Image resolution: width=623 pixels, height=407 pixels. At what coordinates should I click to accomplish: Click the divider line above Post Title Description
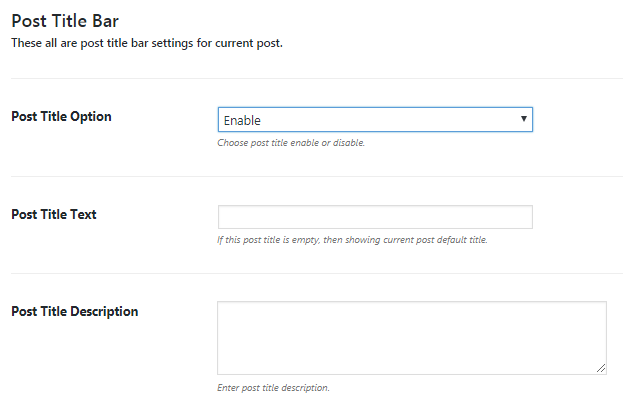click(x=311, y=274)
